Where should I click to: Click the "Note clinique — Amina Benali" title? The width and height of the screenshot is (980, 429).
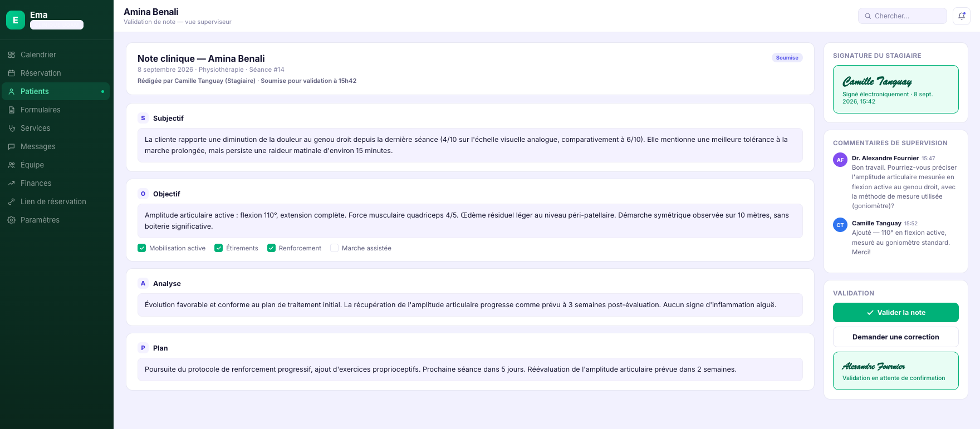(x=201, y=58)
